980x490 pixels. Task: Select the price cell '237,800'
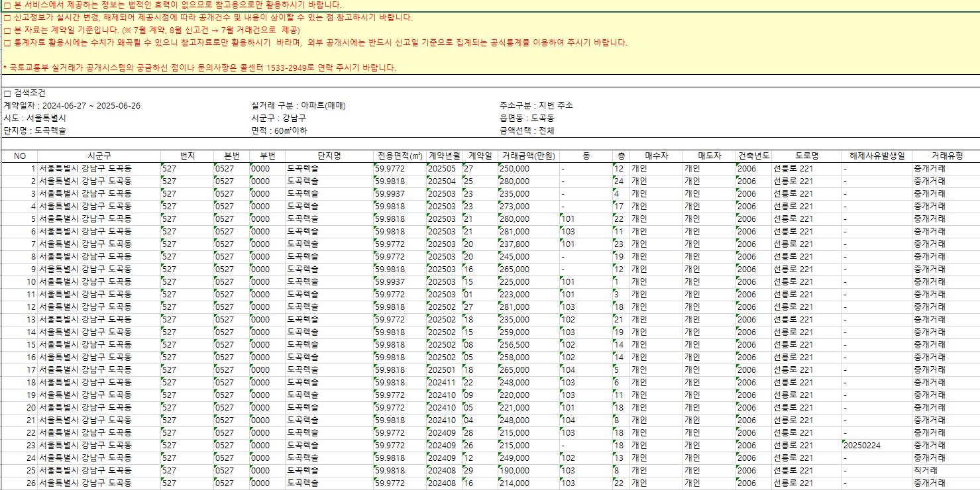528,244
